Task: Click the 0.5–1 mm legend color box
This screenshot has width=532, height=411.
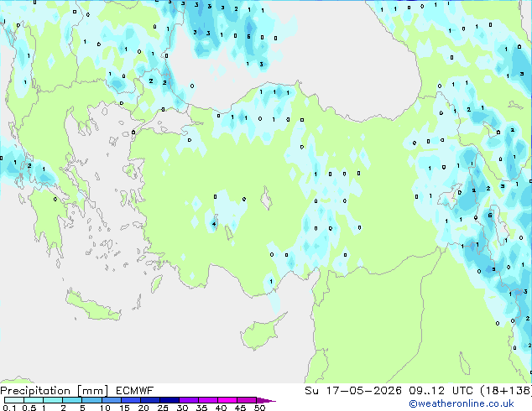Action: tap(34, 400)
